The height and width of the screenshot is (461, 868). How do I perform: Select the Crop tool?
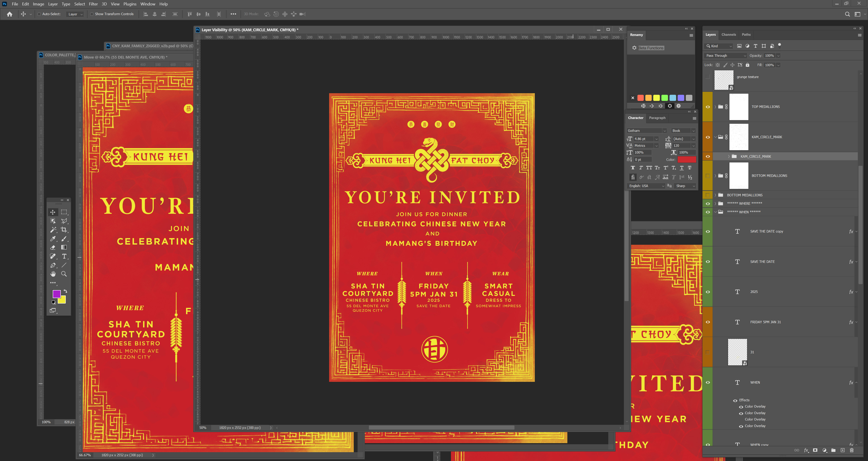tap(64, 230)
